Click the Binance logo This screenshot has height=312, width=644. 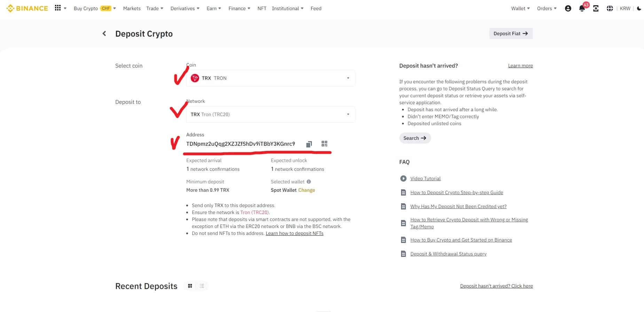coord(27,8)
